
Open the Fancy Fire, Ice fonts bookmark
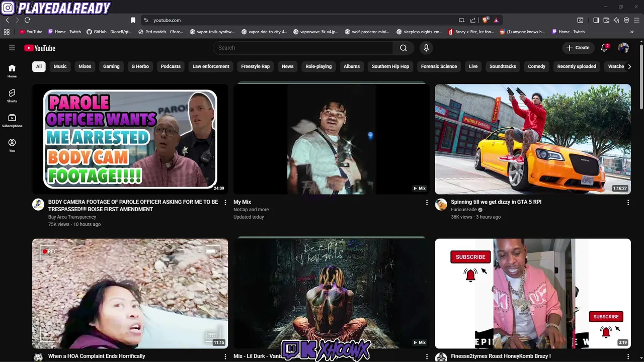tap(471, 32)
